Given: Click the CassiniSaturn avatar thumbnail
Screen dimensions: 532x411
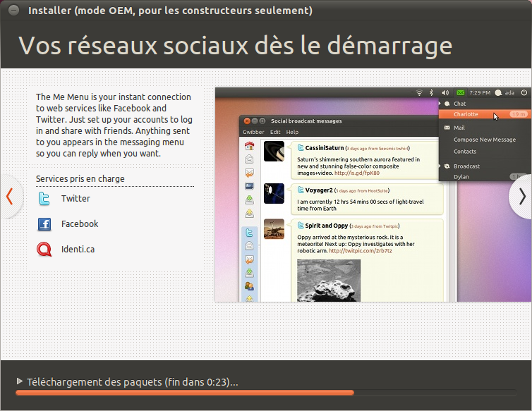Looking at the screenshot, I should click(274, 151).
